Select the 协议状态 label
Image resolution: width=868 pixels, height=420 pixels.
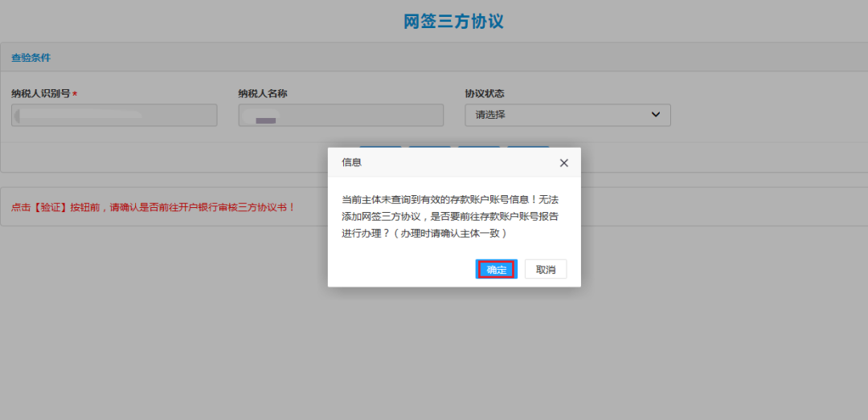pos(485,93)
